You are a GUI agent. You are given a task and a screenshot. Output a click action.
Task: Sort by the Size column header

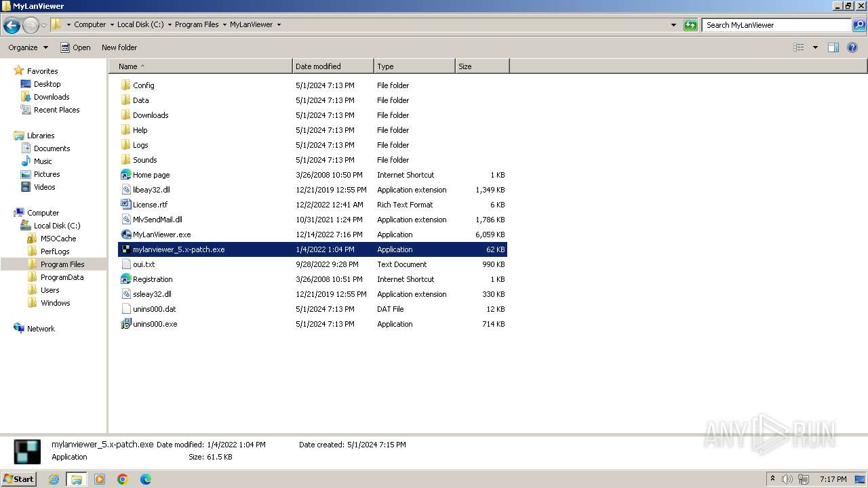click(x=482, y=66)
